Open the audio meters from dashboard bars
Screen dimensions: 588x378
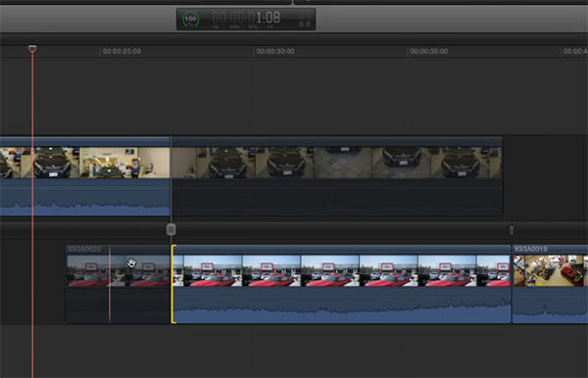pos(305,20)
